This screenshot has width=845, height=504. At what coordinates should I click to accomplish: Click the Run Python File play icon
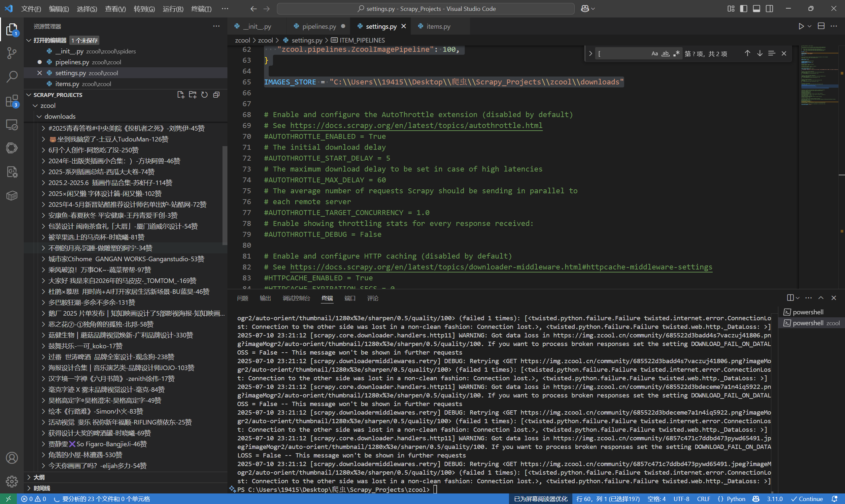coord(801,26)
